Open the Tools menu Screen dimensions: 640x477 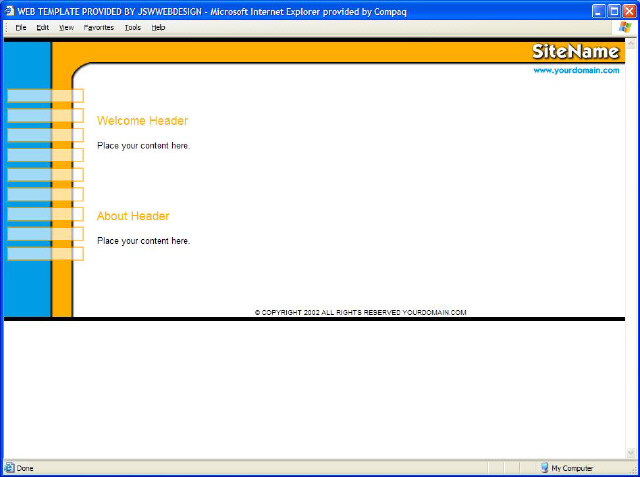133,28
